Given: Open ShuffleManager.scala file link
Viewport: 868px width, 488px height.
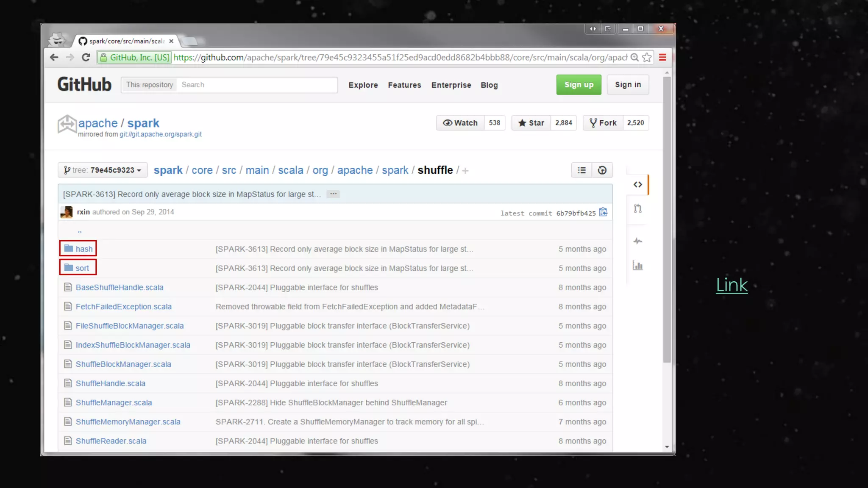Looking at the screenshot, I should (114, 402).
